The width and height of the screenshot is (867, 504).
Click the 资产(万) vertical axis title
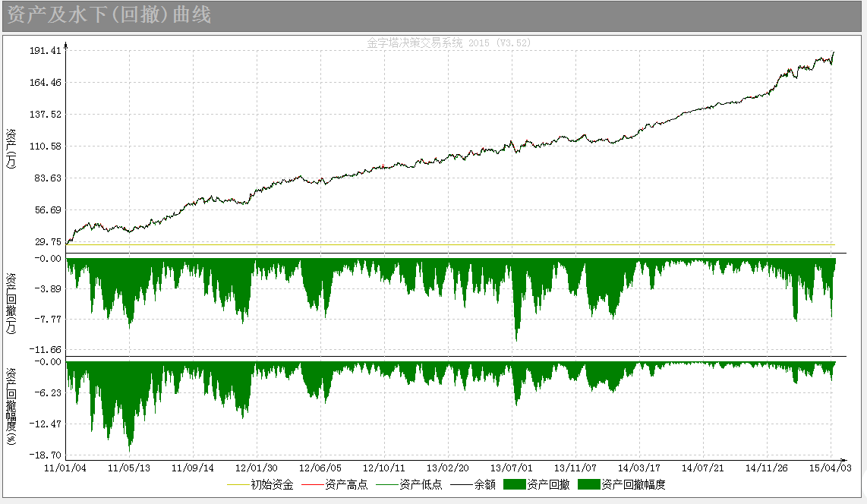[11, 146]
